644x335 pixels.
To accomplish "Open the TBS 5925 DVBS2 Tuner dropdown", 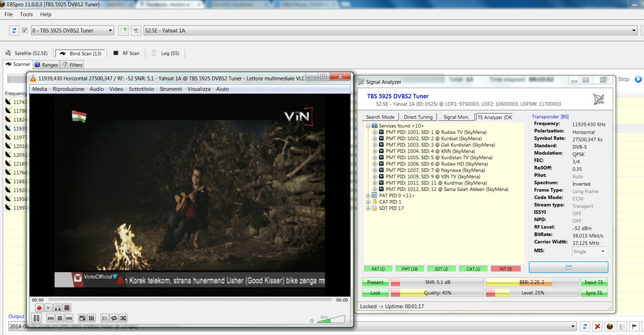I will (x=72, y=30).
